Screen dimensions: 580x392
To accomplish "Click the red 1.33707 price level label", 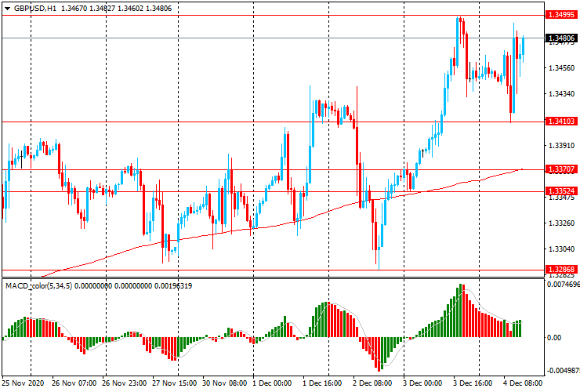I will (562, 169).
